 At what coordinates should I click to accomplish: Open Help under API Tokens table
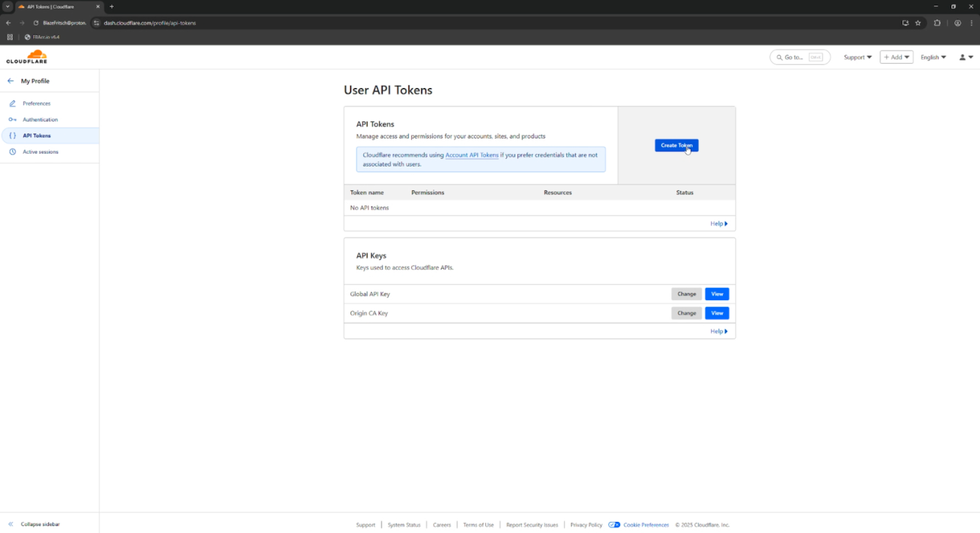pyautogui.click(x=719, y=224)
